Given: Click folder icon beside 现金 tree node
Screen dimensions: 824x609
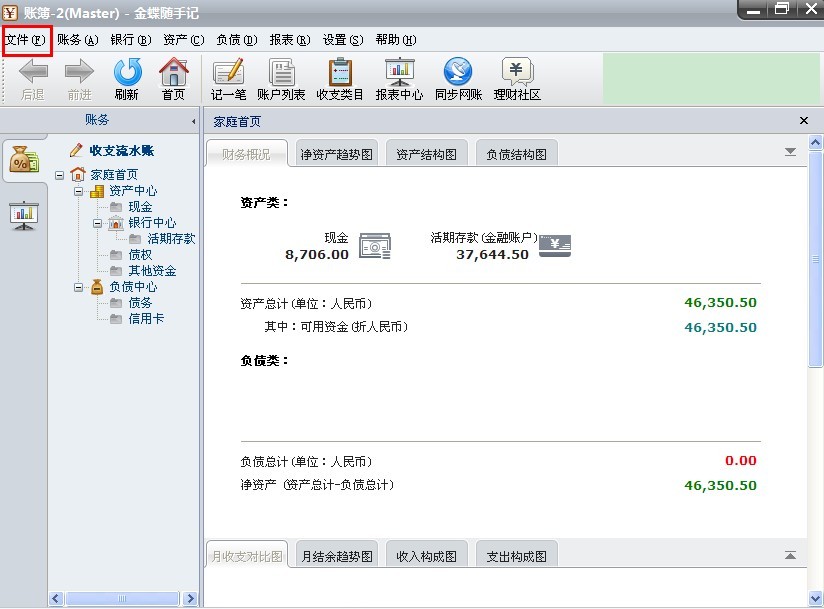Looking at the screenshot, I should click(x=116, y=207).
